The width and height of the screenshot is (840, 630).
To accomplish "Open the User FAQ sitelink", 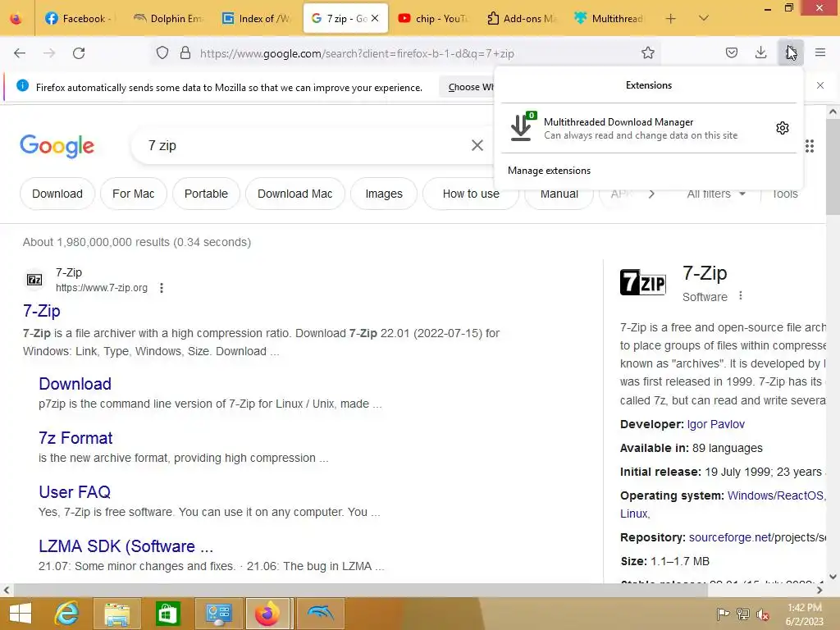I will coord(75,492).
